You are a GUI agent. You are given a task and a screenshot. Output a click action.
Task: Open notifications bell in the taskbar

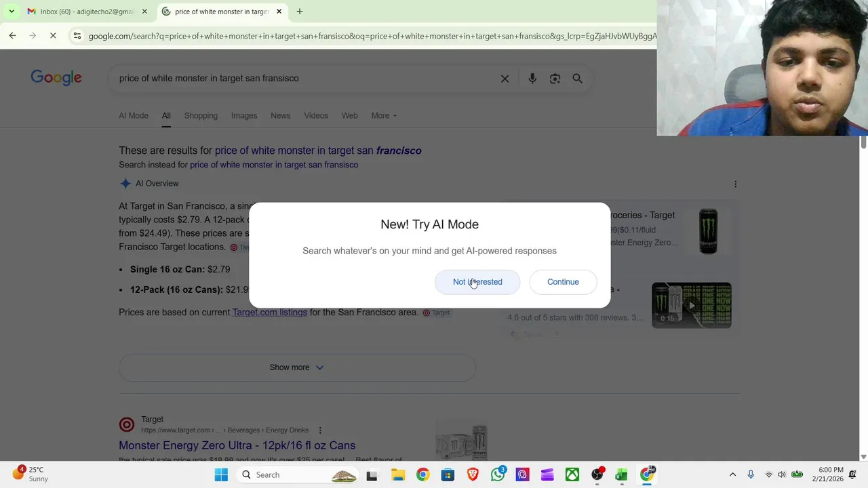pyautogui.click(x=852, y=475)
